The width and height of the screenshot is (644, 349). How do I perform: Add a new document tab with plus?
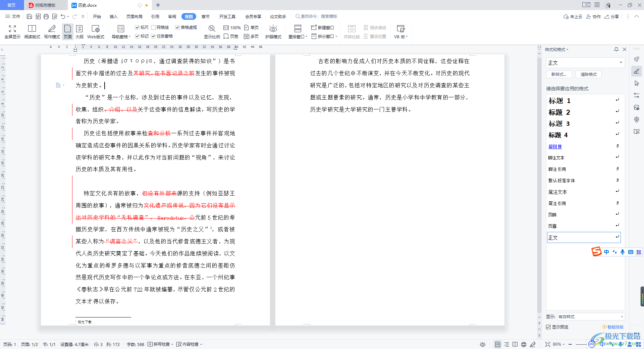(158, 5)
